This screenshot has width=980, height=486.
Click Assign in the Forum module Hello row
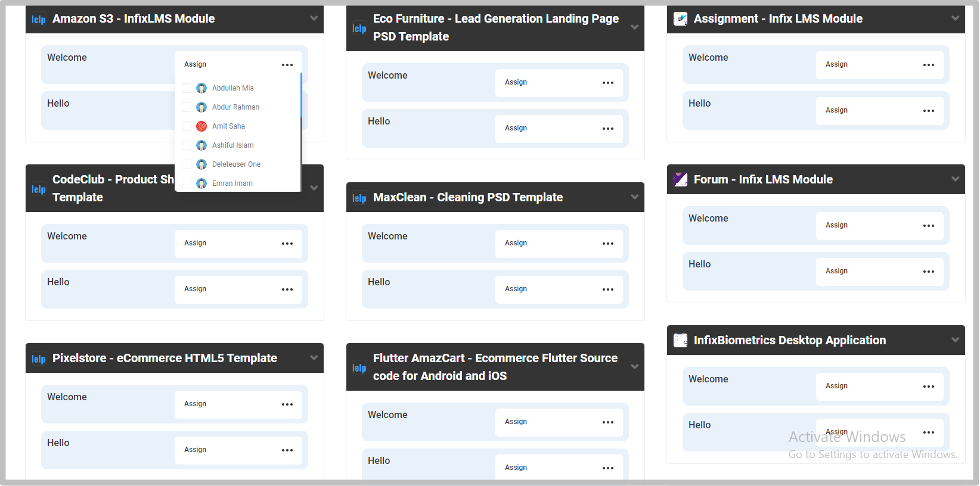pyautogui.click(x=836, y=271)
